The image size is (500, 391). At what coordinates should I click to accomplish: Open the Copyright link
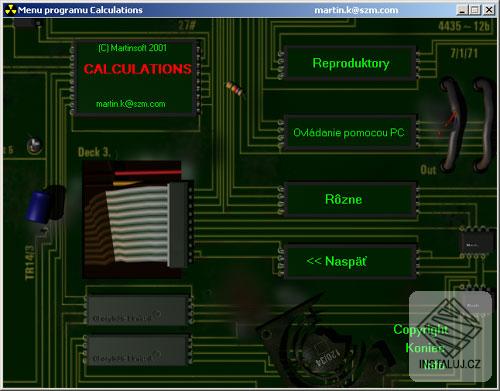click(421, 329)
